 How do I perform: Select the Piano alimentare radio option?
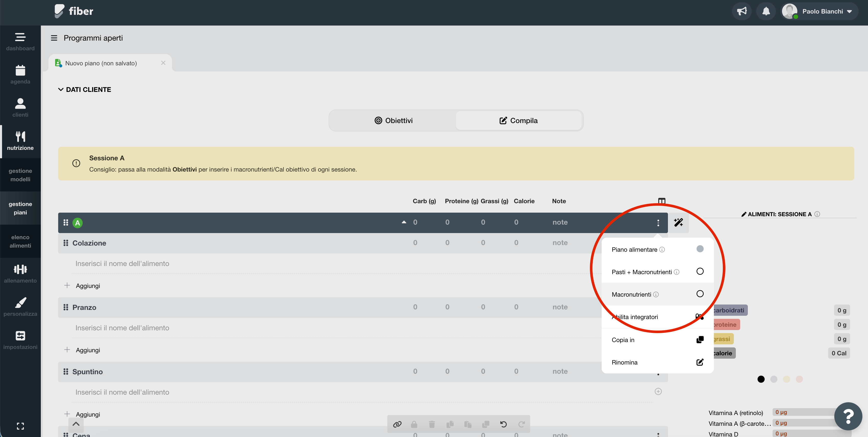pos(700,249)
